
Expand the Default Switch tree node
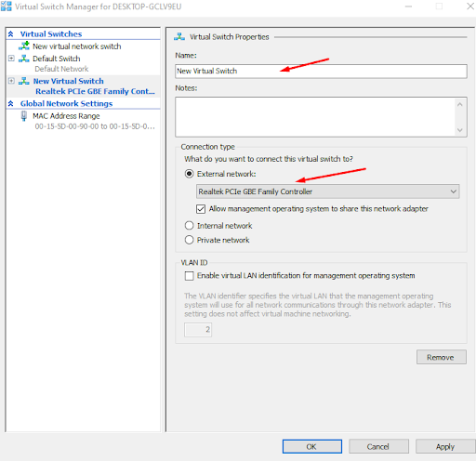pyautogui.click(x=11, y=59)
